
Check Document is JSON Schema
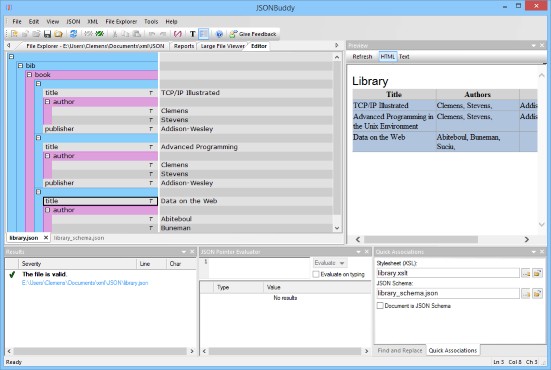[x=380, y=306]
